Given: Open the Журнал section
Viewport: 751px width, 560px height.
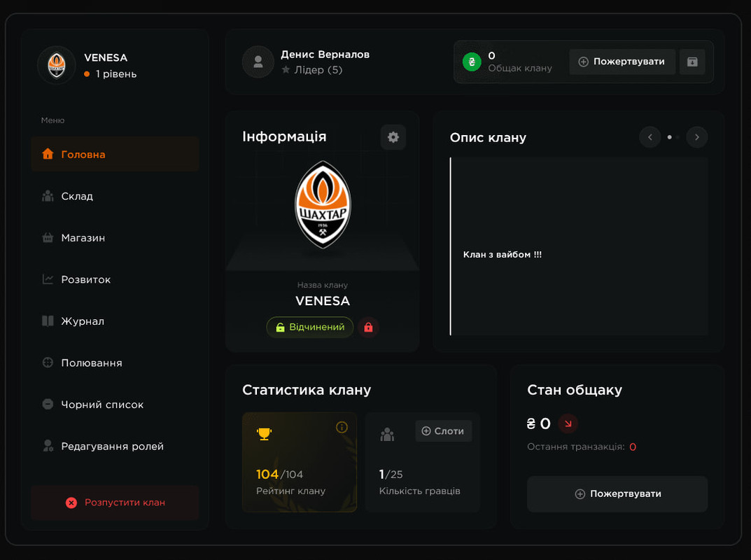Looking at the screenshot, I should 115,321.
